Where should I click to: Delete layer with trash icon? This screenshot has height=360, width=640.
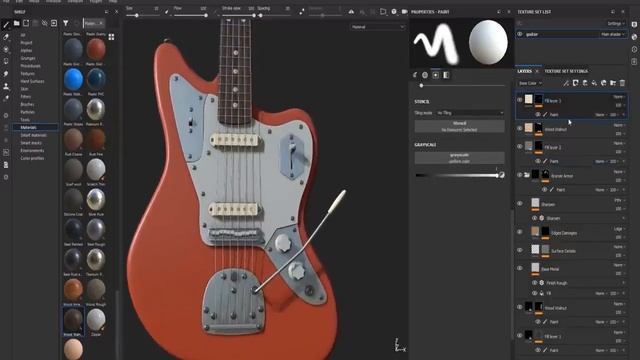[622, 83]
